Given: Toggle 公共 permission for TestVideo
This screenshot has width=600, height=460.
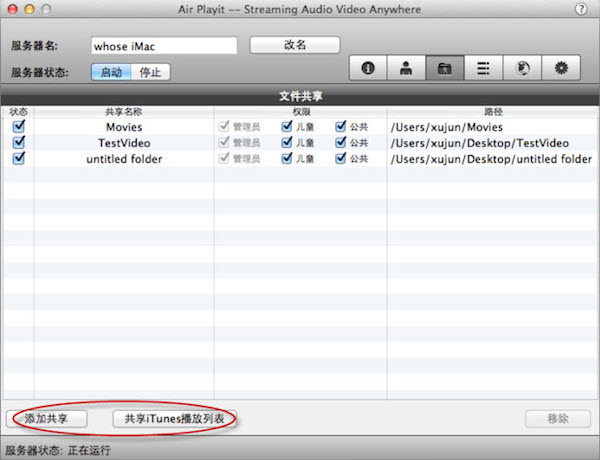Looking at the screenshot, I should [340, 142].
